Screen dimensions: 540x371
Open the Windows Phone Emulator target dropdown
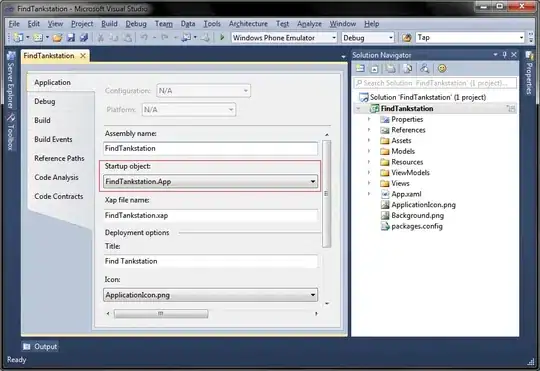284,38
